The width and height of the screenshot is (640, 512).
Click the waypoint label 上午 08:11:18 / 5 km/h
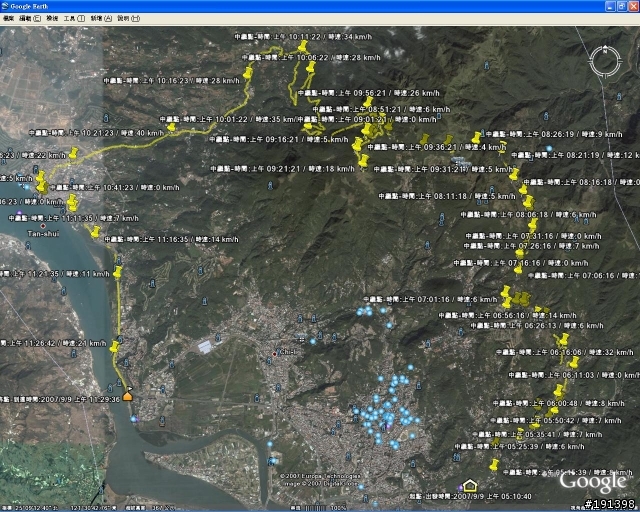[447, 196]
